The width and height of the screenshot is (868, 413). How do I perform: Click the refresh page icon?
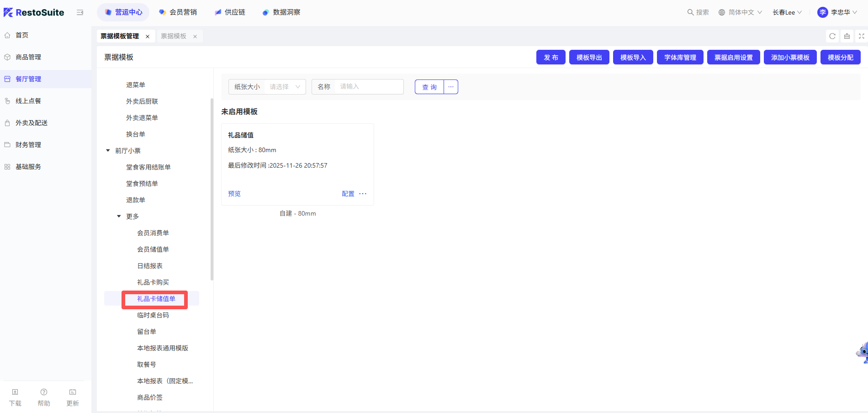[832, 36]
